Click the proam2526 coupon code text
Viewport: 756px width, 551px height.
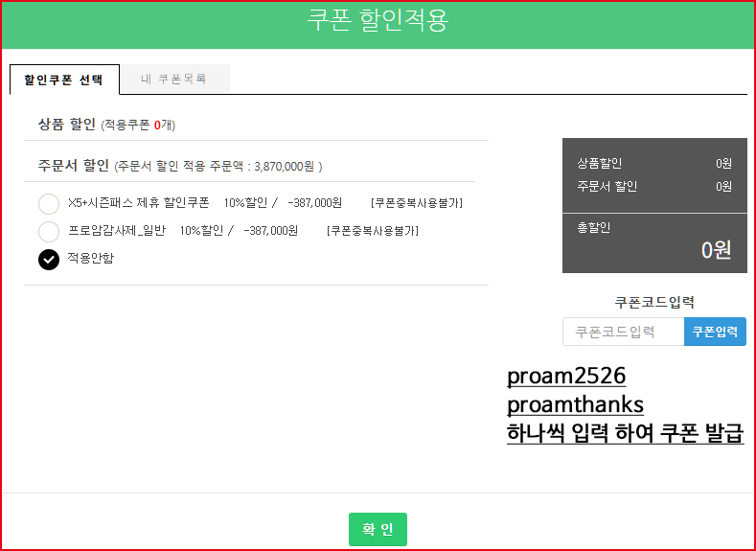565,376
